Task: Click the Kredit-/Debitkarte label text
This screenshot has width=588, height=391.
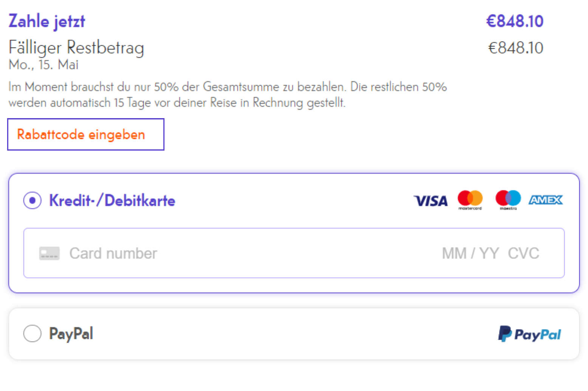Action: (x=112, y=200)
